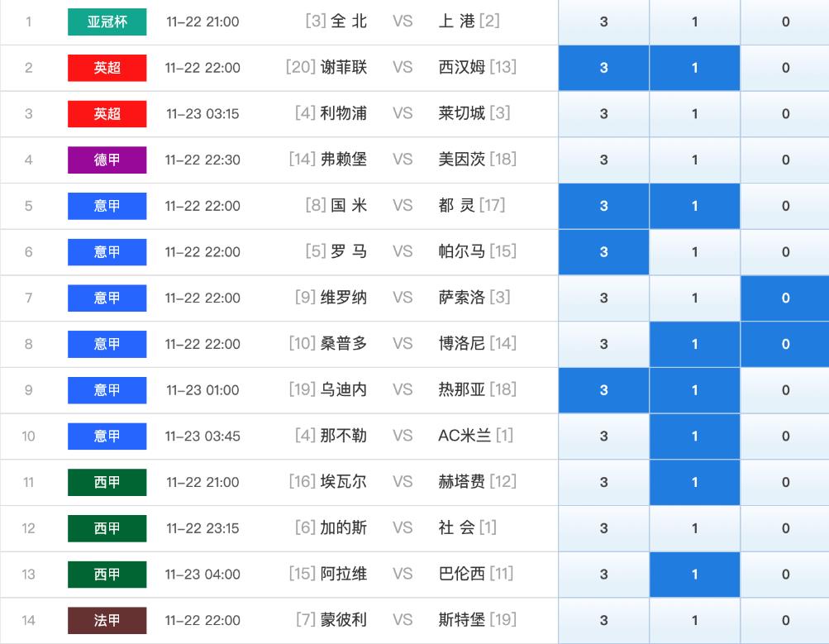Screen dimensions: 829x644
Task: Select 3 for 埃瓦尔 vs 赫塔费
Action: [604, 482]
